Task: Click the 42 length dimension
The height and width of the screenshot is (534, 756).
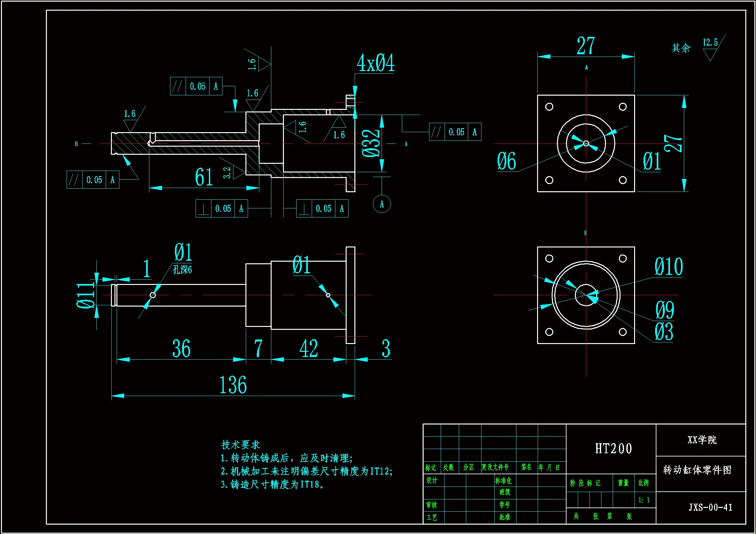Action: [308, 349]
